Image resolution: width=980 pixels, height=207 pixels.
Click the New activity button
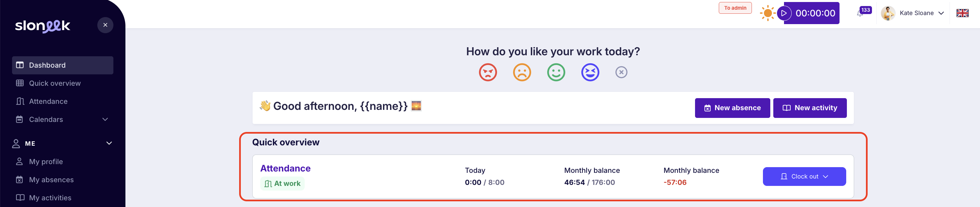pos(809,108)
